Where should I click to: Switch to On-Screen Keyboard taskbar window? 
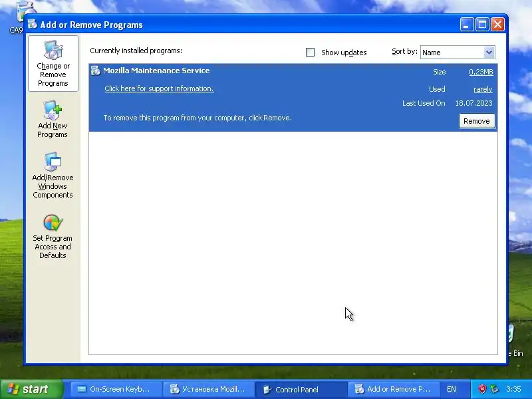point(116,389)
